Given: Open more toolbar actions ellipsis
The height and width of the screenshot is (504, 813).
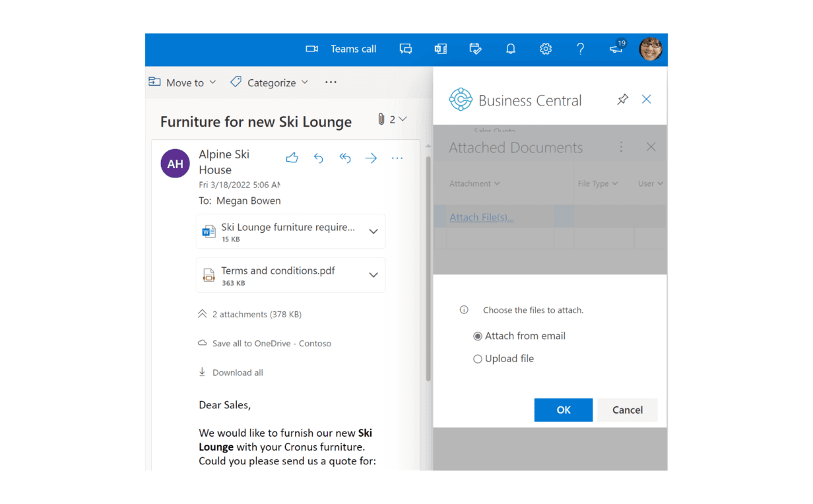Looking at the screenshot, I should (331, 82).
